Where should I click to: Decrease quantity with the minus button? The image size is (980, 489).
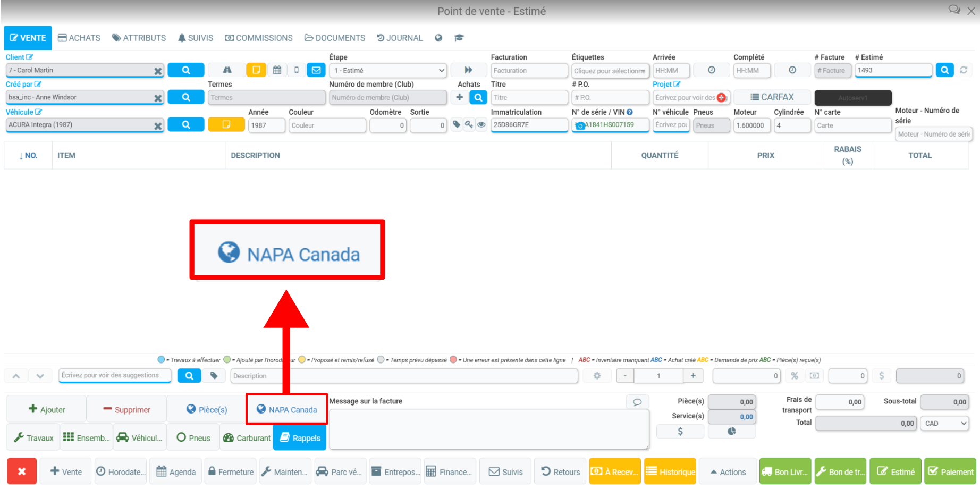pyautogui.click(x=625, y=376)
